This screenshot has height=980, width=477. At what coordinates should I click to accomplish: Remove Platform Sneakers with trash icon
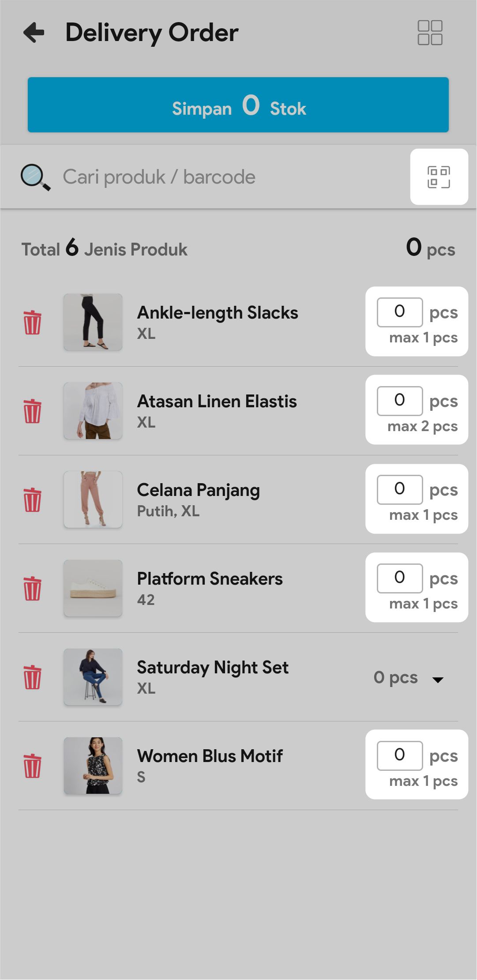point(32,589)
